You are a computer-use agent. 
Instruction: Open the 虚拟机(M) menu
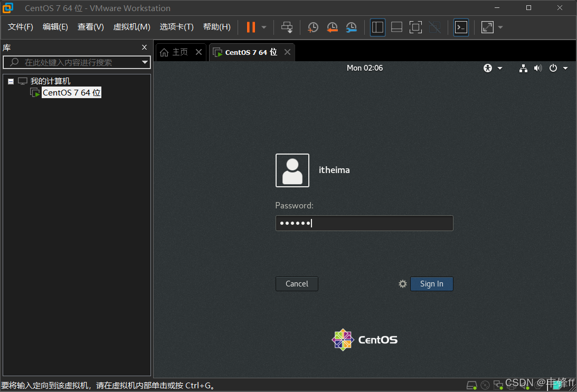click(132, 27)
